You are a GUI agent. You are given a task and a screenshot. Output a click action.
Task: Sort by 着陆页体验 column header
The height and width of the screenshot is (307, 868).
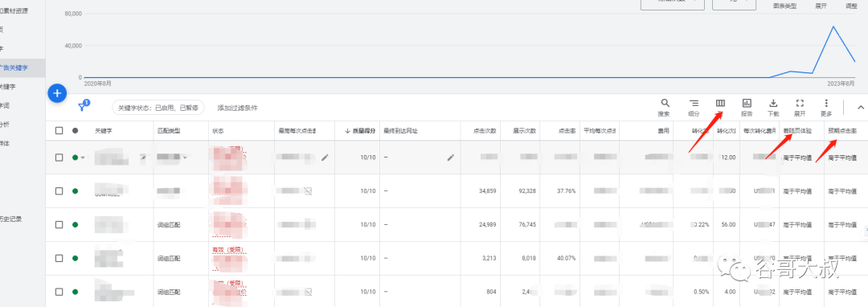coord(797,131)
